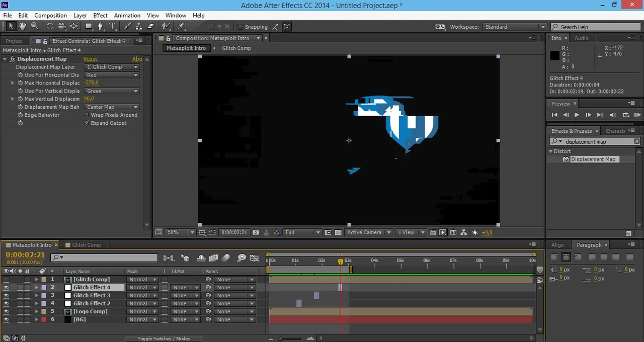
Task: Select the Roto Brush tool
Action: tap(166, 26)
